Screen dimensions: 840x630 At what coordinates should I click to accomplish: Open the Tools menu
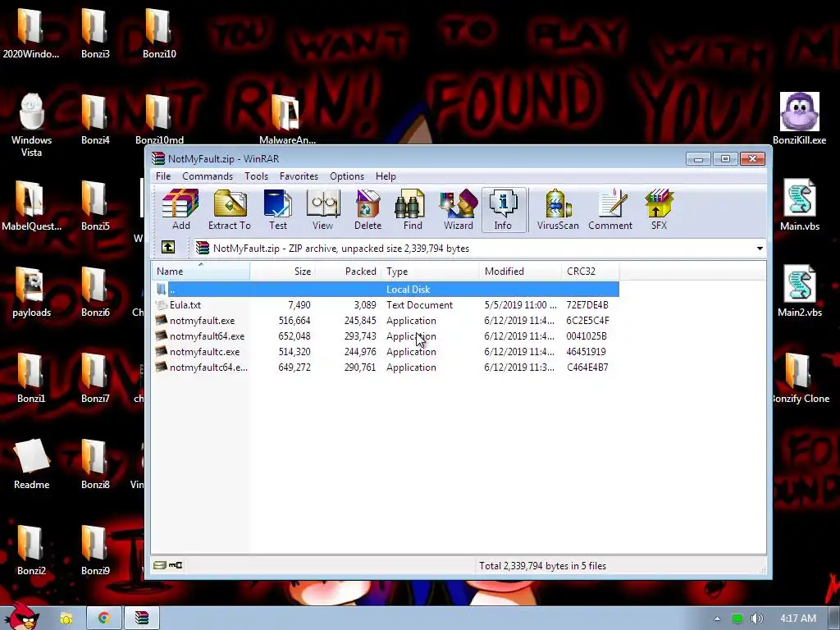click(x=256, y=176)
